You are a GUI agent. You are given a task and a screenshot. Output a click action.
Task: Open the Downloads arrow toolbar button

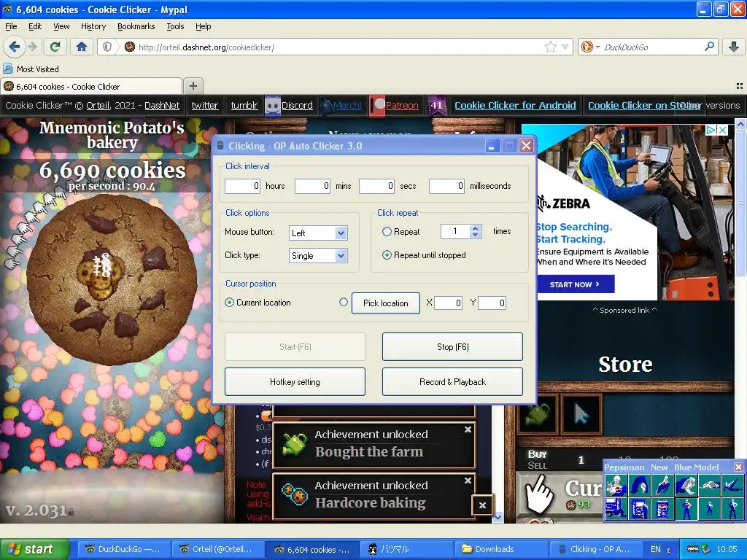(x=734, y=47)
